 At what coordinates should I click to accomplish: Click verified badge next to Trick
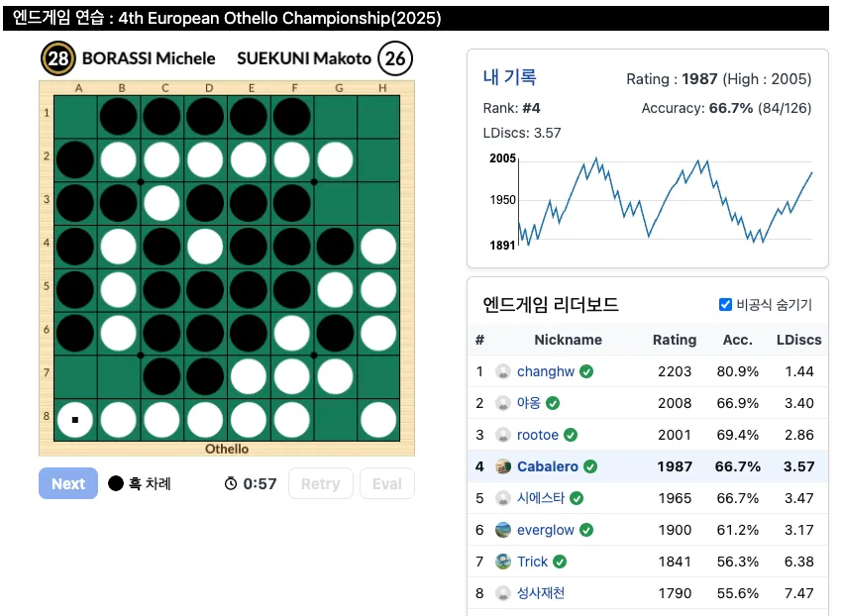[x=560, y=562]
